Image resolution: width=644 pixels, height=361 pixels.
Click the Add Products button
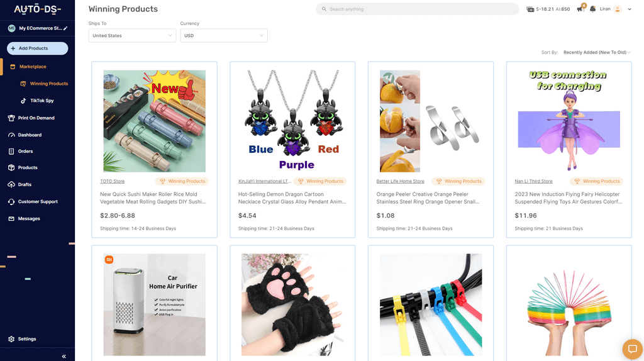tap(37, 48)
